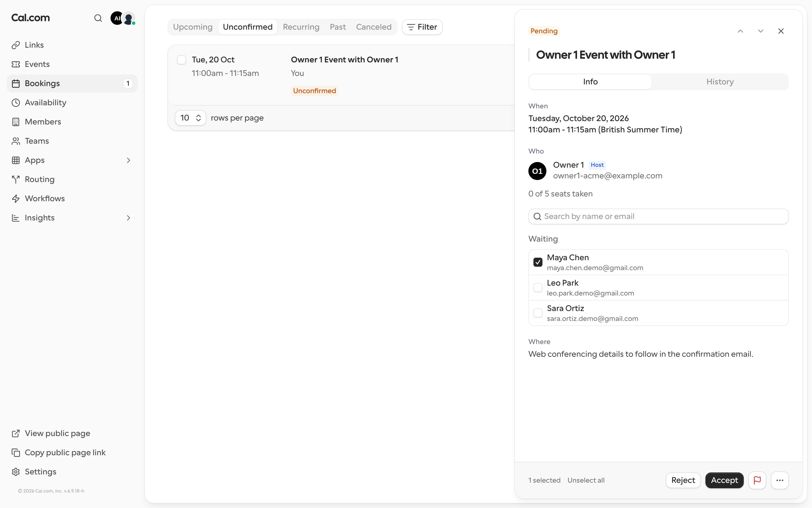Click owner1-acme@example.com email
This screenshot has width=812, height=508.
click(607, 176)
